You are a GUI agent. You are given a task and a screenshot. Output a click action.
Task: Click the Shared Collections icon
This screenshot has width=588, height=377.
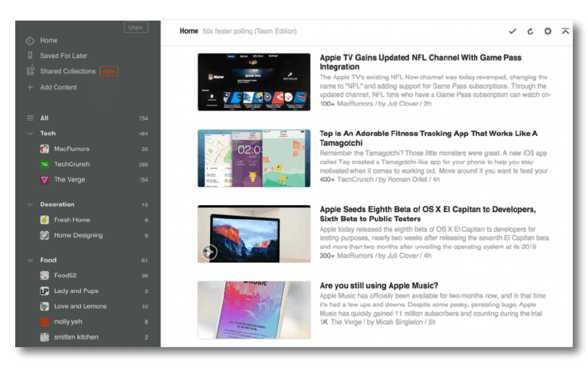click(x=30, y=71)
